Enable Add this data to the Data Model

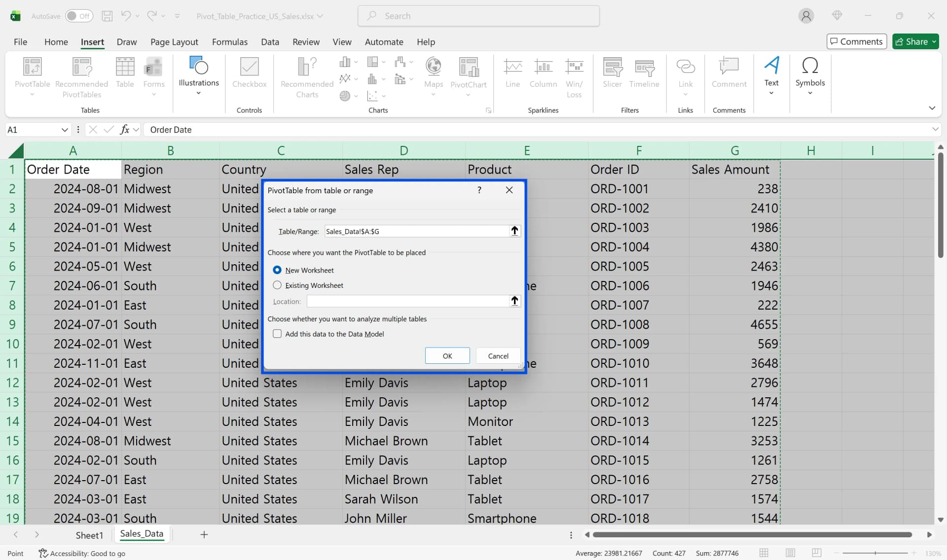click(x=278, y=334)
